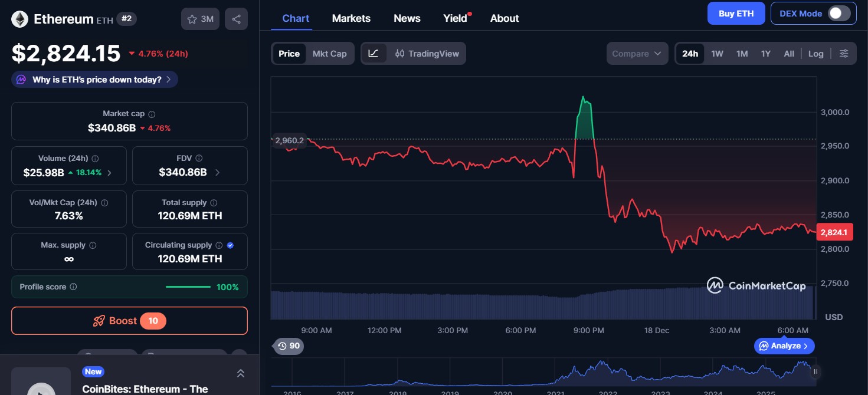This screenshot has width=868, height=395.
Task: Switch the chart to Mkt Cap view
Action: [329, 53]
